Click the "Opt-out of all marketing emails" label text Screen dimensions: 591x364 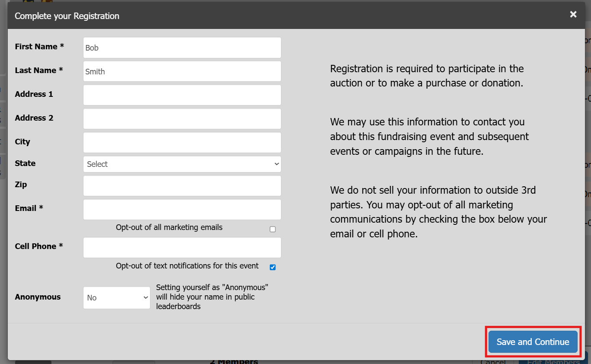(169, 227)
